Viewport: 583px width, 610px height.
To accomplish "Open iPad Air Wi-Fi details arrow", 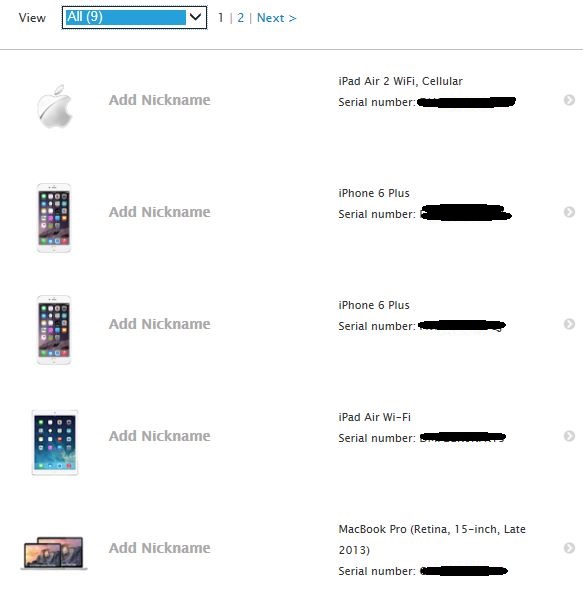I will click(569, 436).
